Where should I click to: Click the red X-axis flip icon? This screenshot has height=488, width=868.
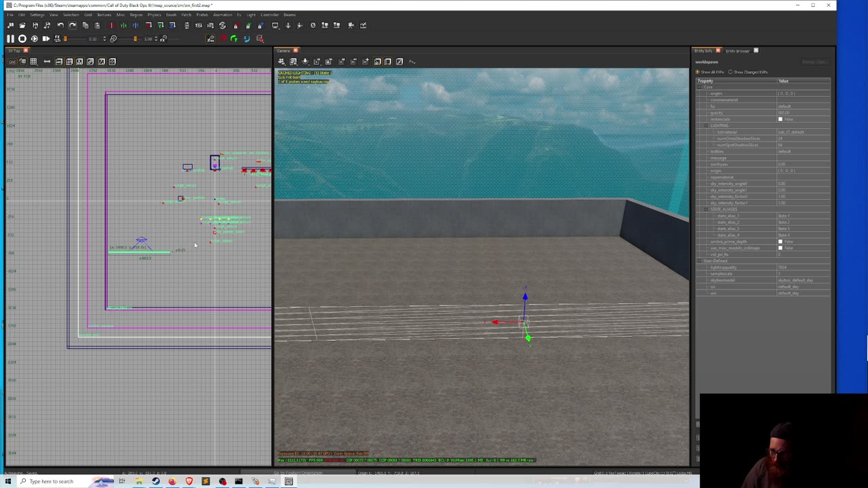point(111,25)
